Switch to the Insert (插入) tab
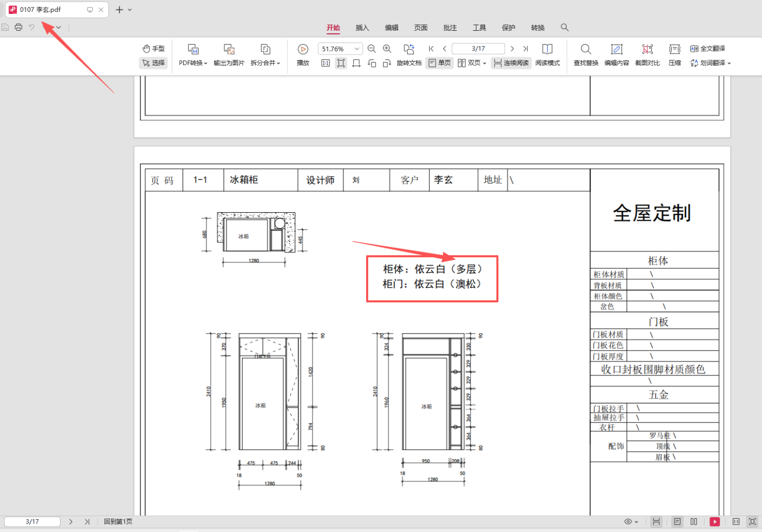The image size is (762, 532). click(362, 28)
